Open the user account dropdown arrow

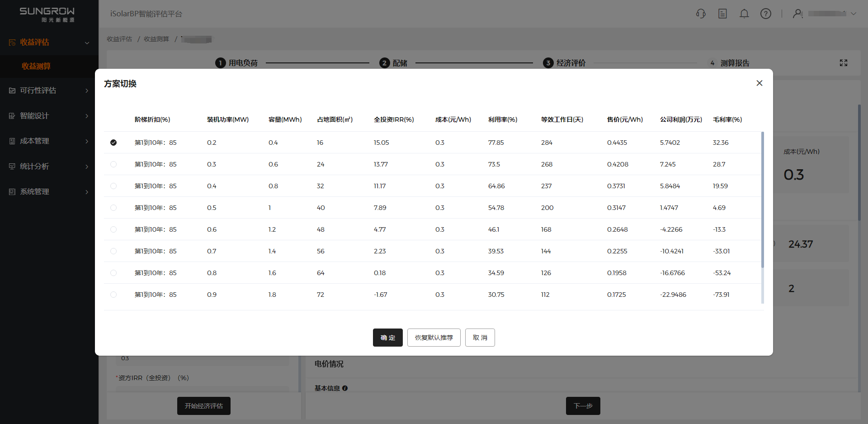click(x=854, y=14)
